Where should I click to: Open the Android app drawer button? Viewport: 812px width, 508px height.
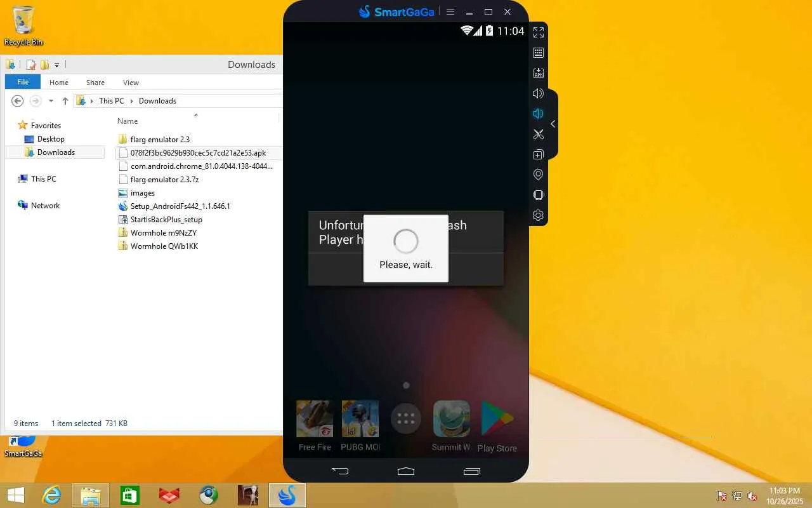[406, 418]
